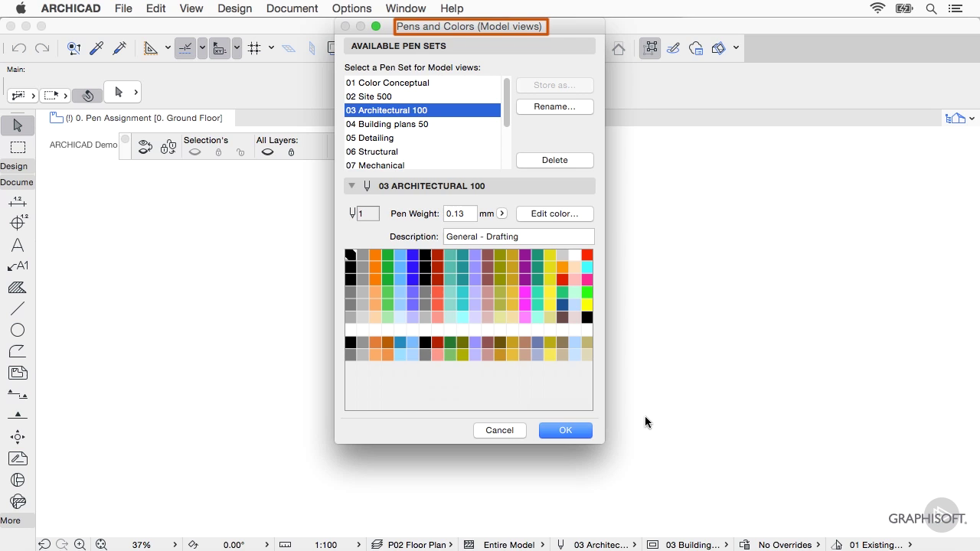Open the Find and Select icon
The height and width of the screenshot is (551, 980).
pos(73,48)
